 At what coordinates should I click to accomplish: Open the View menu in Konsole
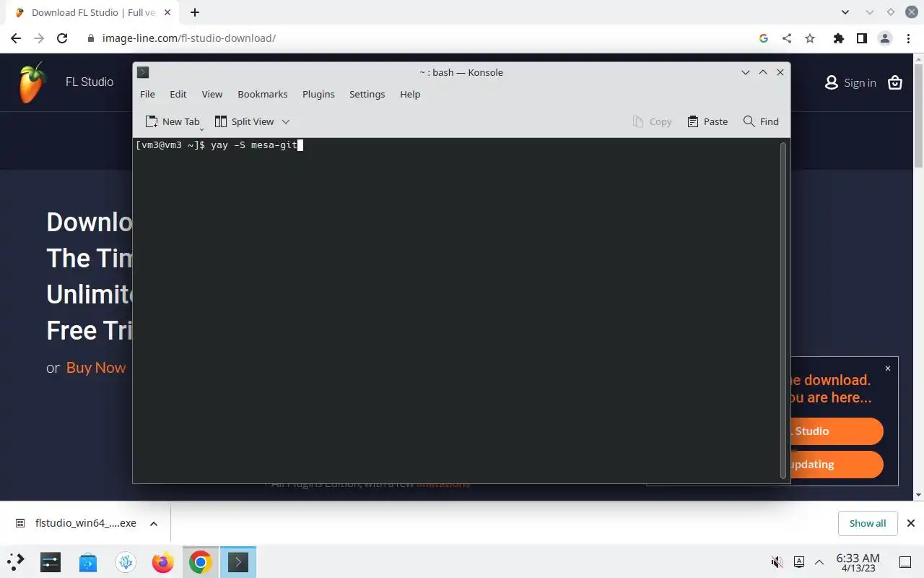[x=212, y=94]
